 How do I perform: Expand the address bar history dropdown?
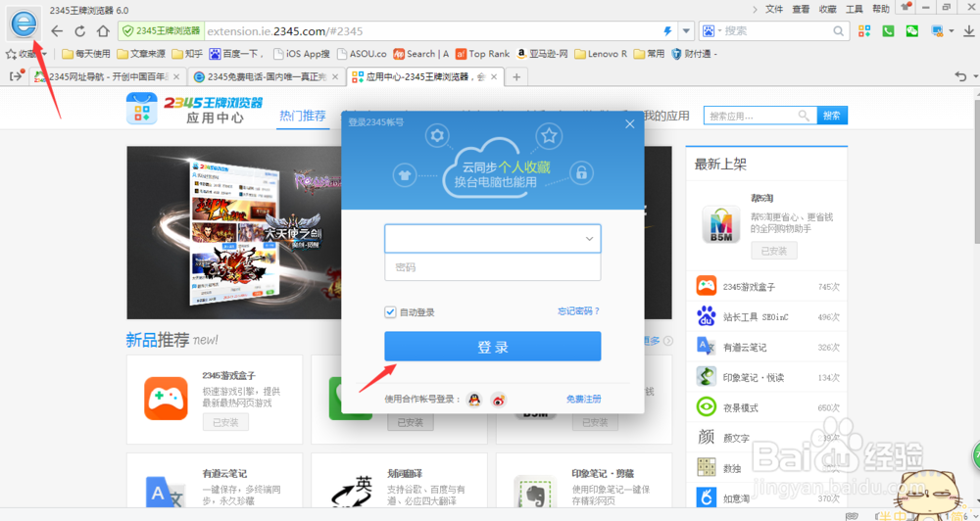tap(686, 30)
